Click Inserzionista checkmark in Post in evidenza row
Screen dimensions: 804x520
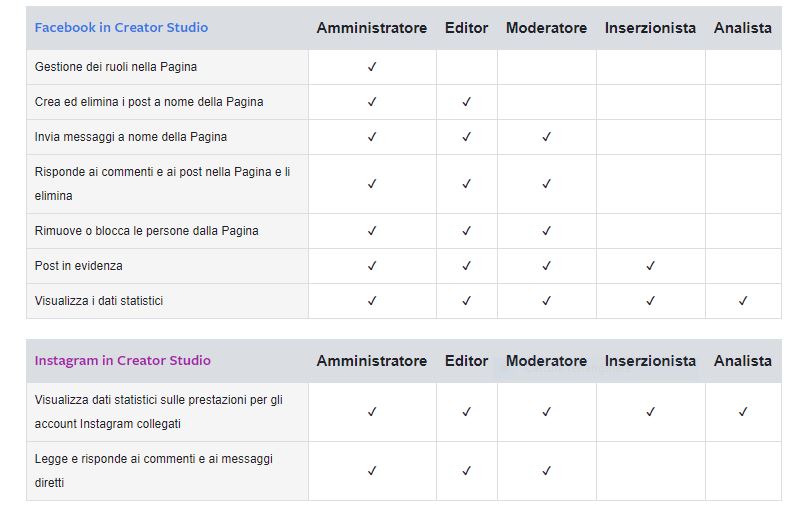650,266
